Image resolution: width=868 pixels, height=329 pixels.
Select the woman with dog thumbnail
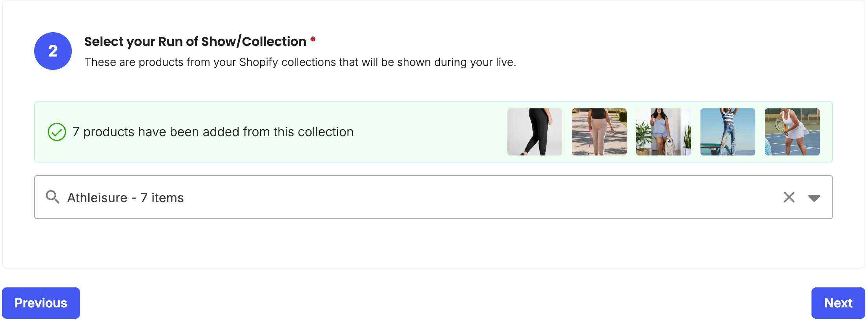click(663, 132)
